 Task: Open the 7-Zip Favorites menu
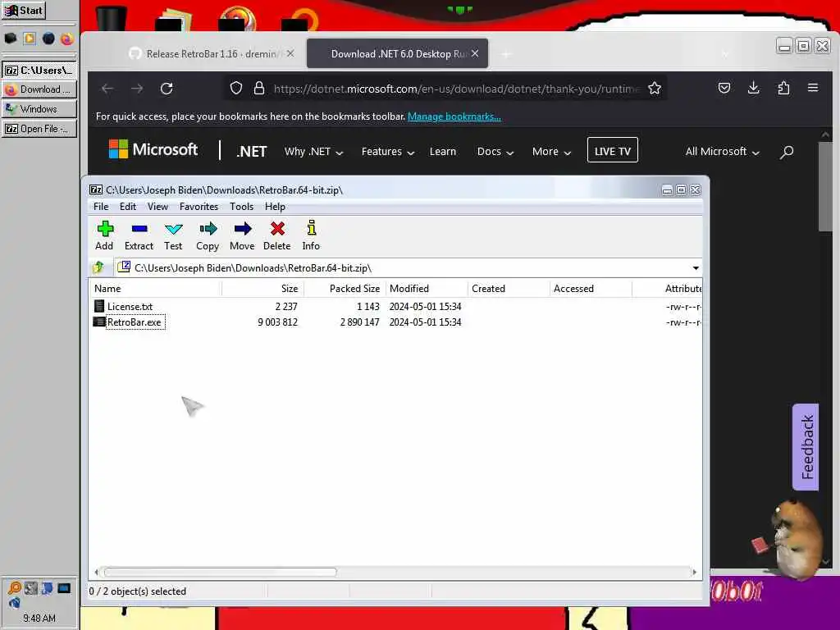click(x=199, y=207)
